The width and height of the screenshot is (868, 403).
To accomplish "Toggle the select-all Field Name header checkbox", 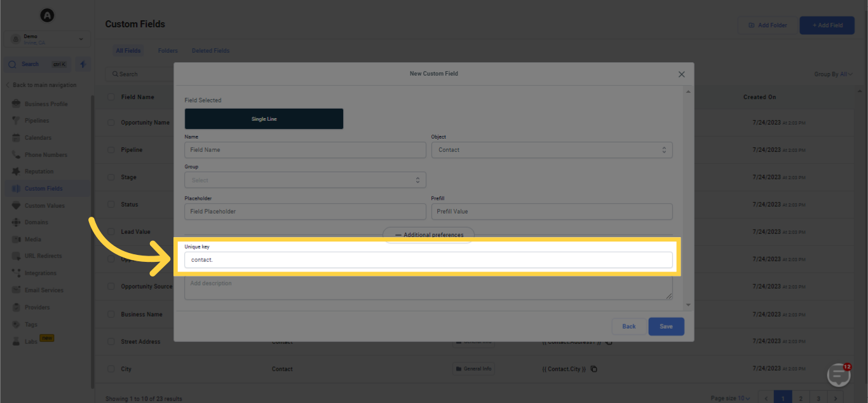I will click(111, 97).
